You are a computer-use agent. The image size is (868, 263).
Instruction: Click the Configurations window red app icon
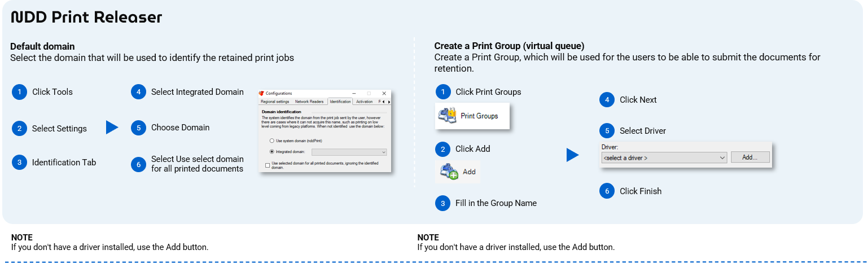tap(261, 93)
